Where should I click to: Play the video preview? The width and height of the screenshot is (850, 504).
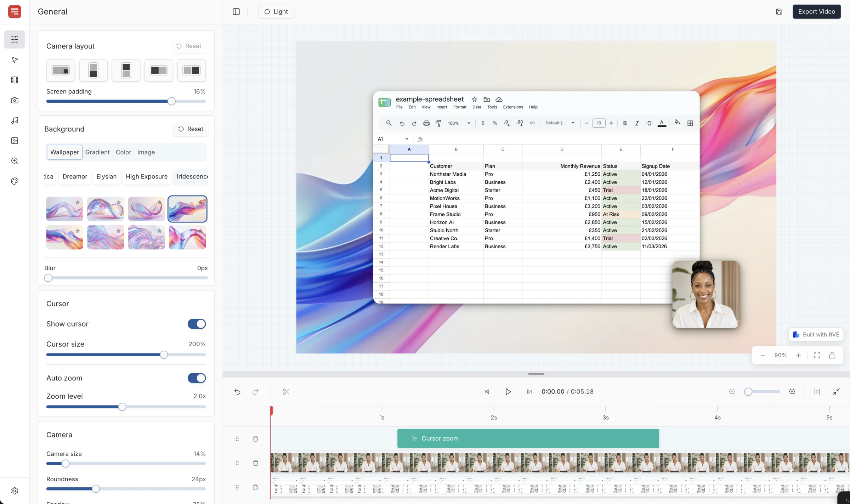point(508,391)
